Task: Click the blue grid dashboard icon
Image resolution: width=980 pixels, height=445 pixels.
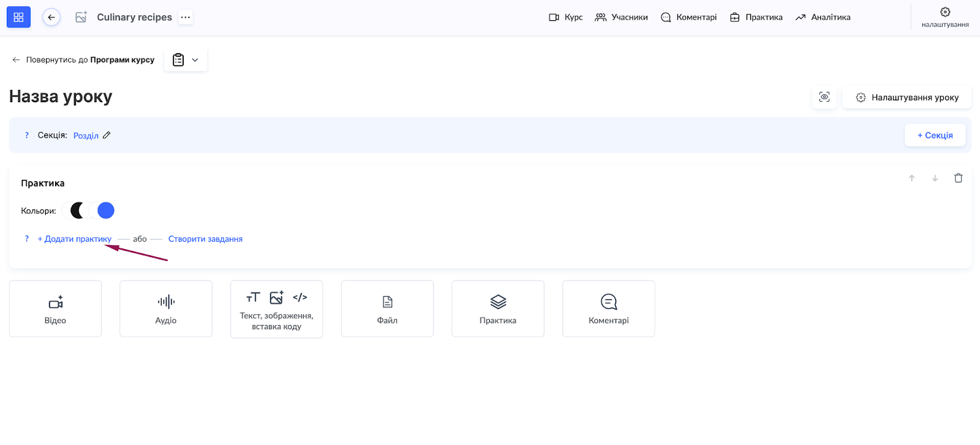Action: pyautogui.click(x=18, y=17)
